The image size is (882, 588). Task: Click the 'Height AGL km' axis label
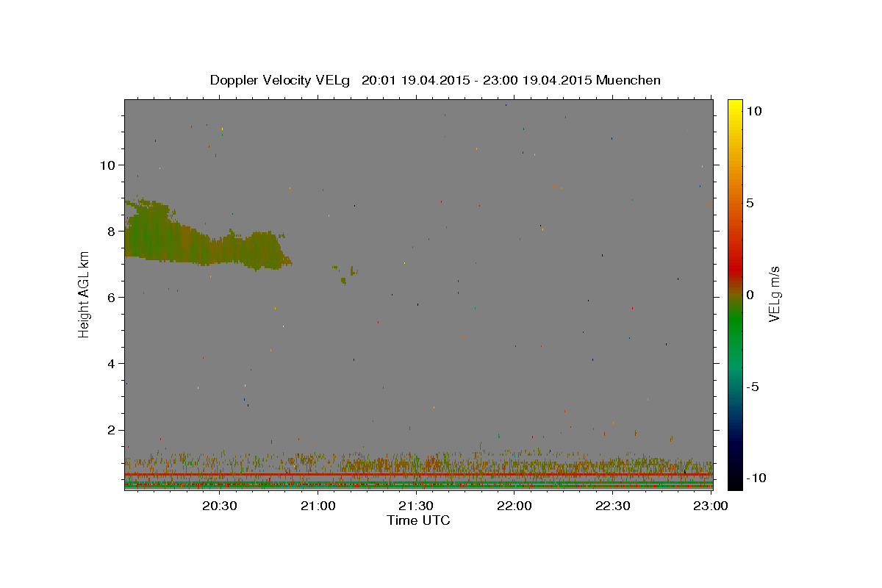click(84, 294)
